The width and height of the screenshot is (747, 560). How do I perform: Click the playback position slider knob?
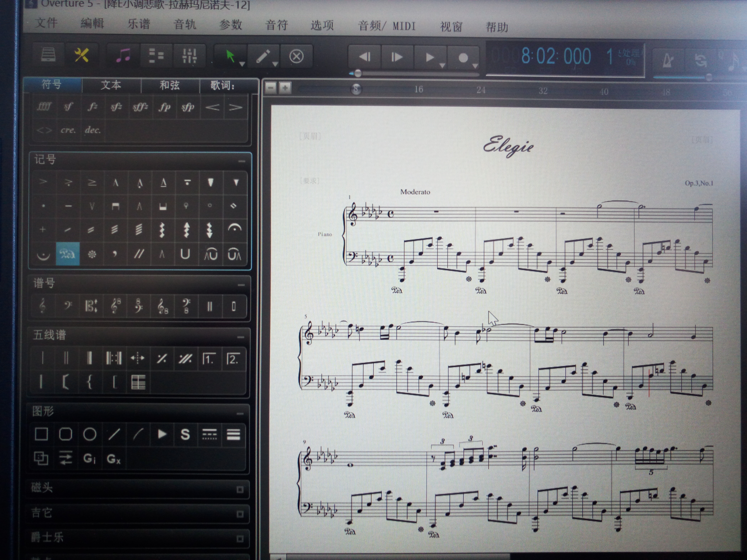(358, 73)
